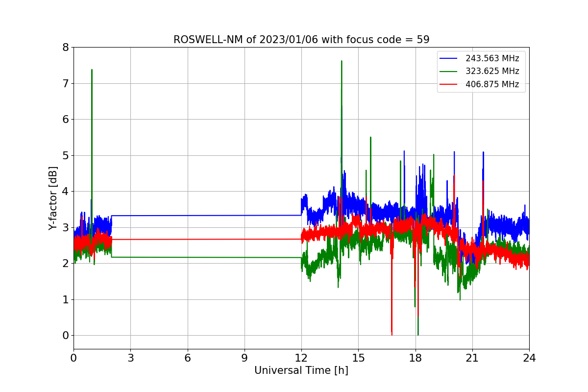
Task: Select the 406.875 MHz legend label
Action: point(492,84)
